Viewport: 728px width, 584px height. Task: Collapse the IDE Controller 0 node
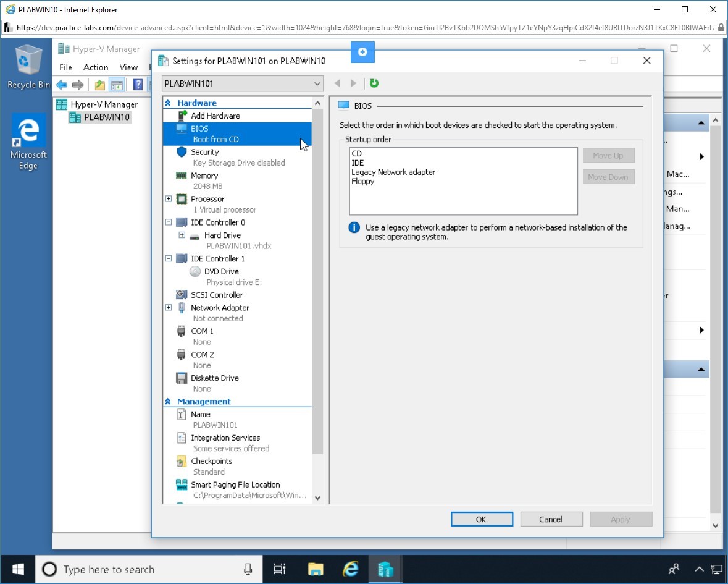pyautogui.click(x=169, y=222)
